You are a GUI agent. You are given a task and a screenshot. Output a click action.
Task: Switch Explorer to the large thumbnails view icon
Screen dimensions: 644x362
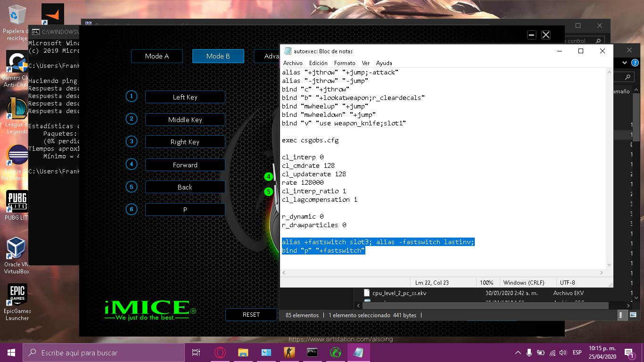coord(633,315)
